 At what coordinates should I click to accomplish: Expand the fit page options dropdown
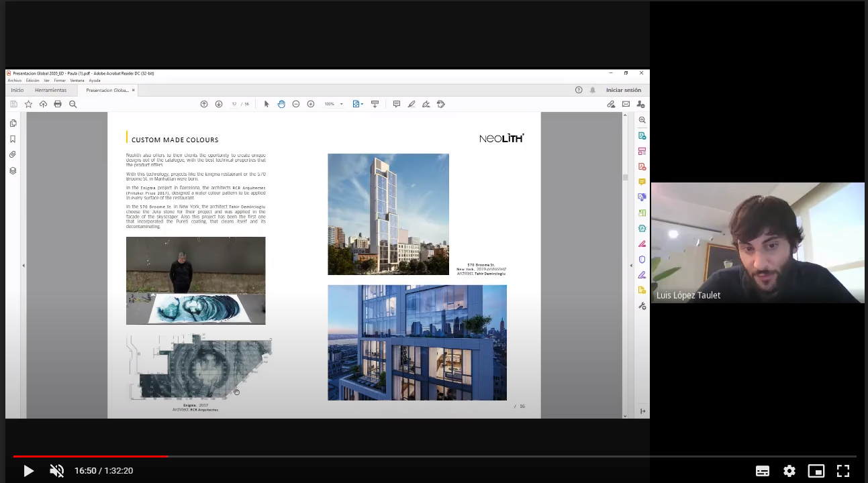(x=363, y=104)
